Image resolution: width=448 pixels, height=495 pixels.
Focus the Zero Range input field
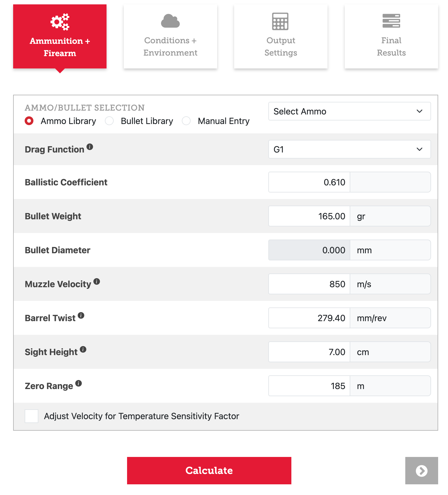tap(309, 386)
